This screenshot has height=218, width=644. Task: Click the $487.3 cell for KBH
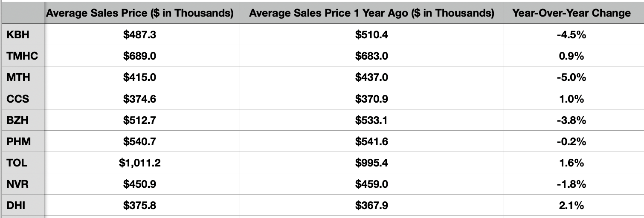[140, 35]
